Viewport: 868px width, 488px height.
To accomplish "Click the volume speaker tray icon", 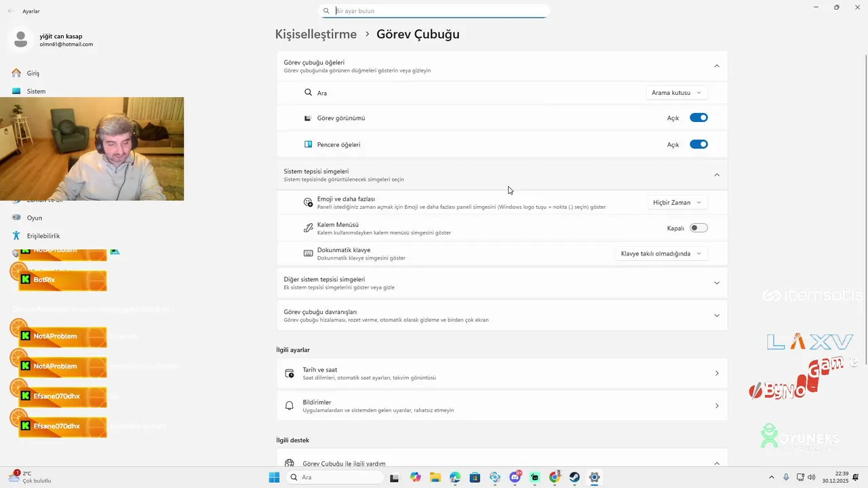I will coord(811,477).
